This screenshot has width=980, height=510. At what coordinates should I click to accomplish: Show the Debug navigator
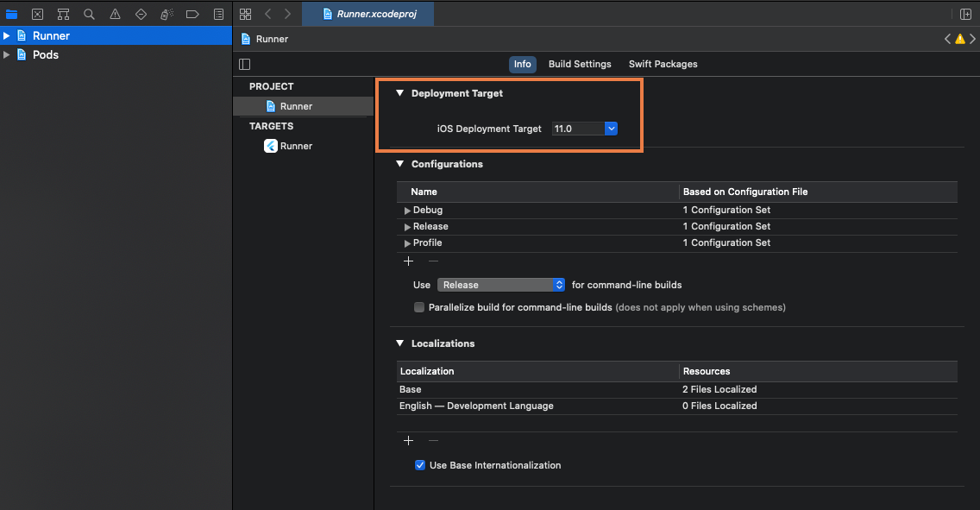(166, 14)
